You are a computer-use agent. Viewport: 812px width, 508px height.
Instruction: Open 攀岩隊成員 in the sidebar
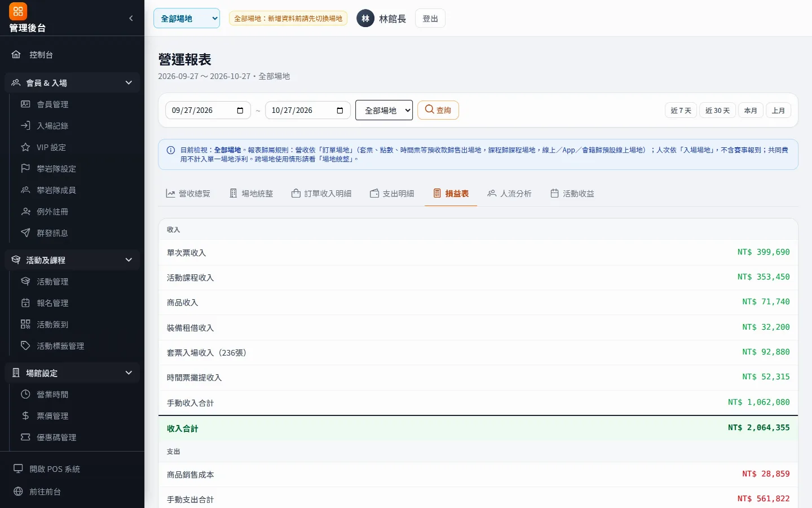click(74, 190)
